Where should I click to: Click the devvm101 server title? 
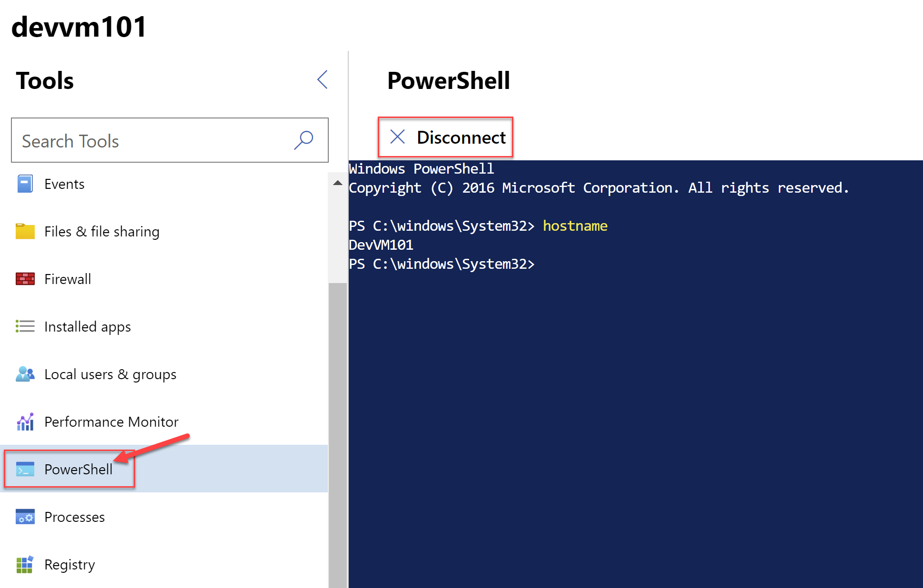(79, 27)
